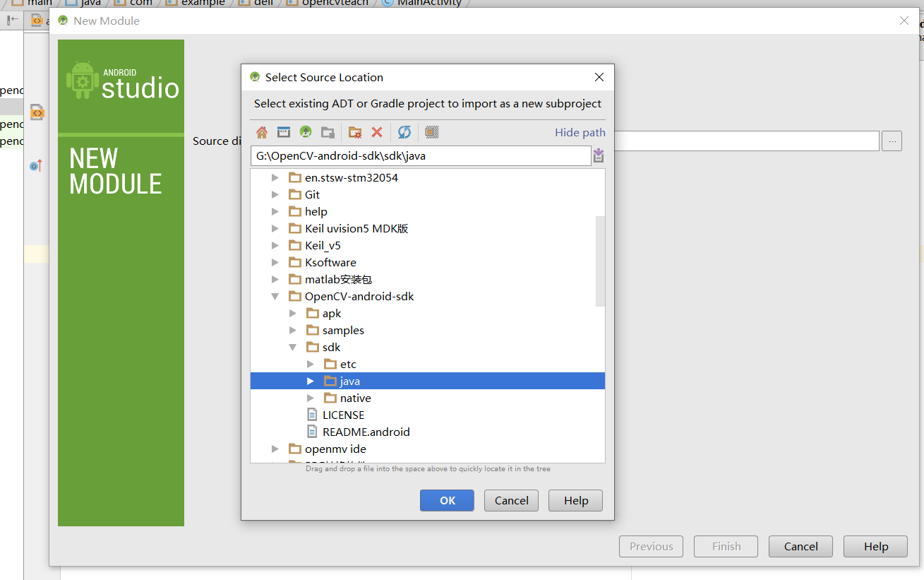
Task: Select the Keil_v5 folder name
Action: click(x=323, y=245)
